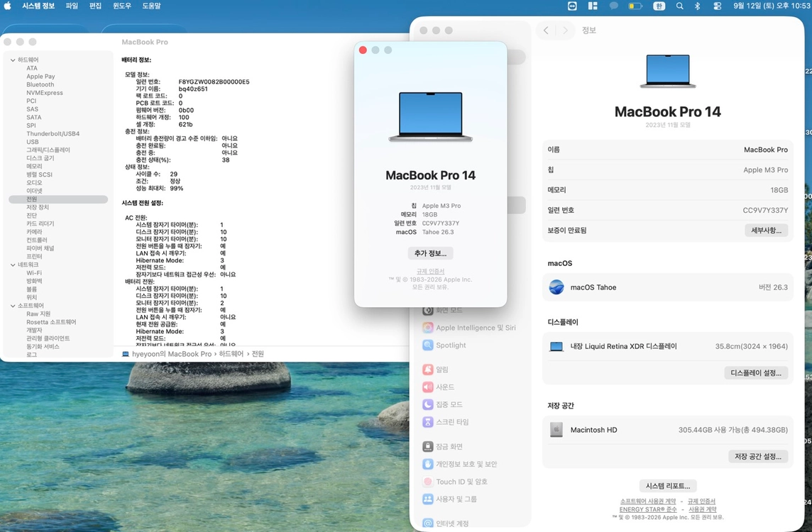The width and height of the screenshot is (812, 532).
Task: Click the window tiling menu bar icon
Action: point(593,6)
